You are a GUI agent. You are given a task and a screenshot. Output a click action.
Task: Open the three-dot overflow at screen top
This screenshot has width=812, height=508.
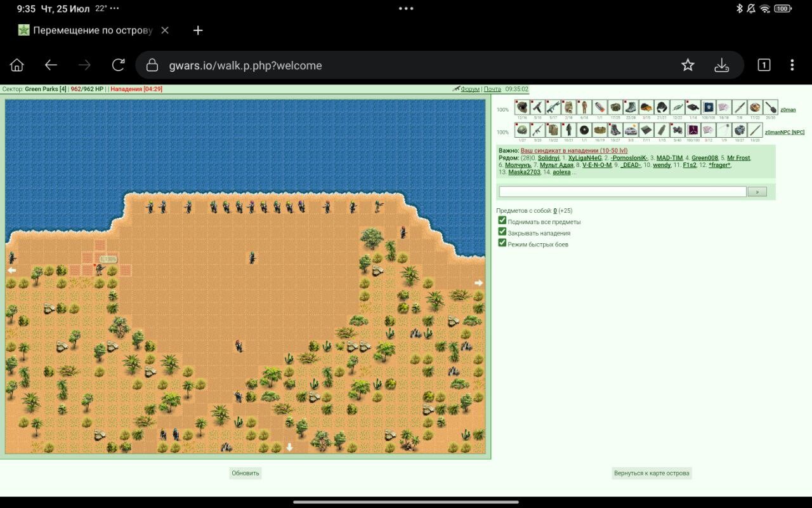coord(406,9)
